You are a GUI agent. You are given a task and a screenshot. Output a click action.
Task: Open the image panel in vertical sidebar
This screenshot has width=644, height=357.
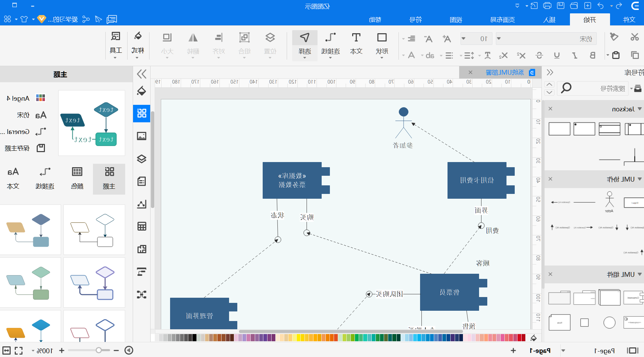[x=142, y=136]
